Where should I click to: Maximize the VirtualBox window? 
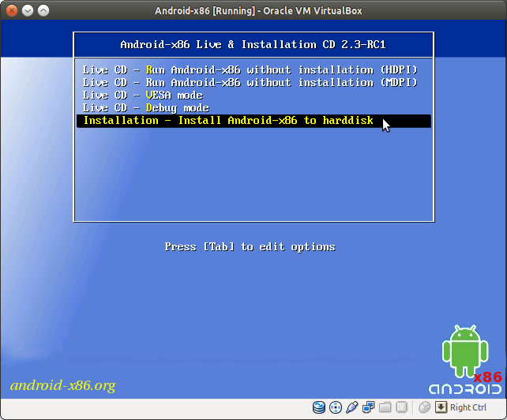tap(43, 11)
